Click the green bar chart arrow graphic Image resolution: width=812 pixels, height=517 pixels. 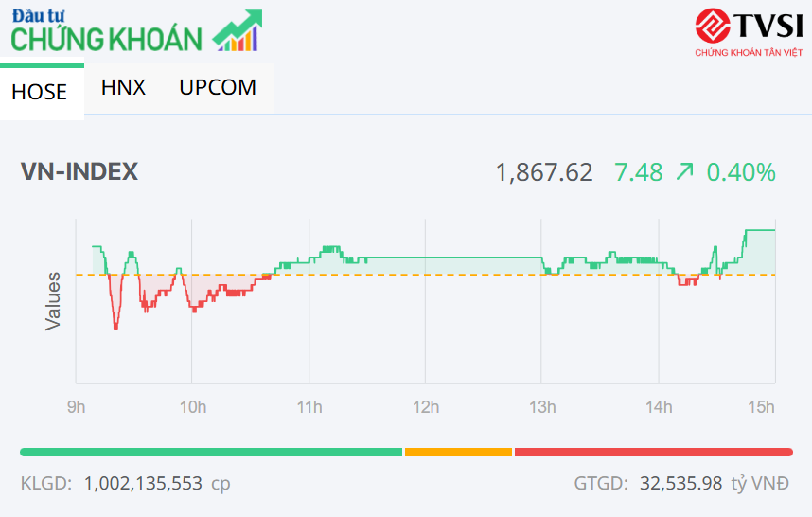coord(238,31)
